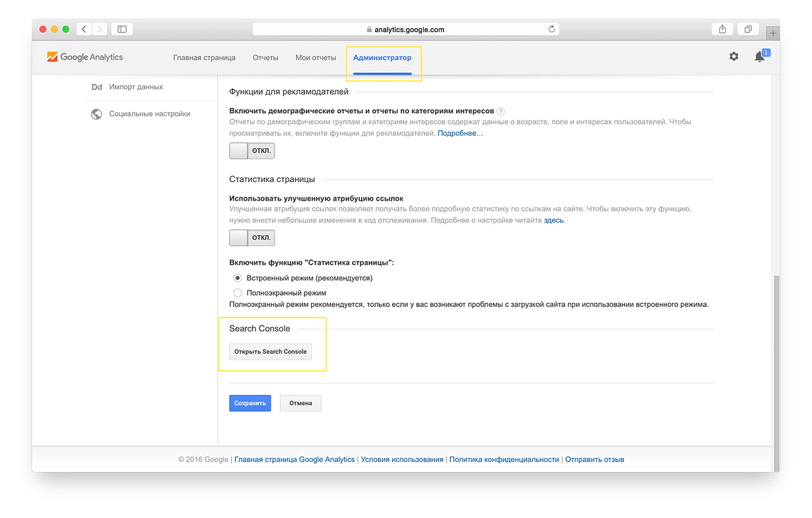Click the Safari sidebar toggle icon
This screenshot has width=812, height=518.
(122, 29)
